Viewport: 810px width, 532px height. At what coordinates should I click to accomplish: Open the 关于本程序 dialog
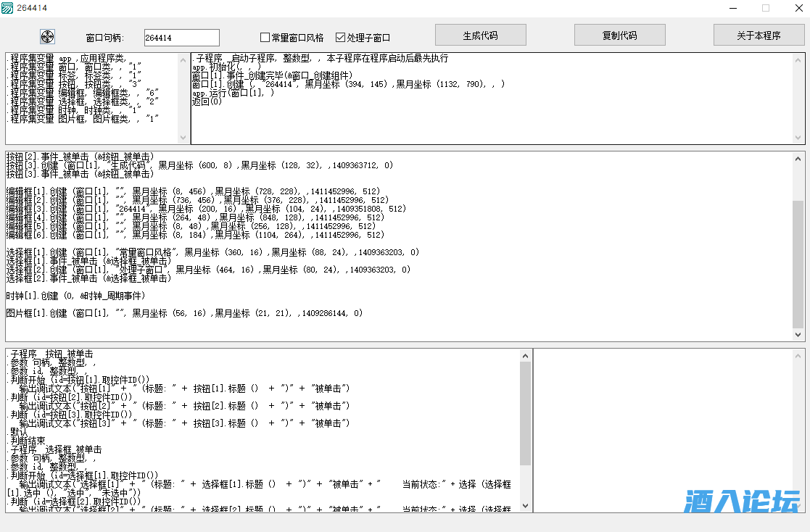coord(759,35)
